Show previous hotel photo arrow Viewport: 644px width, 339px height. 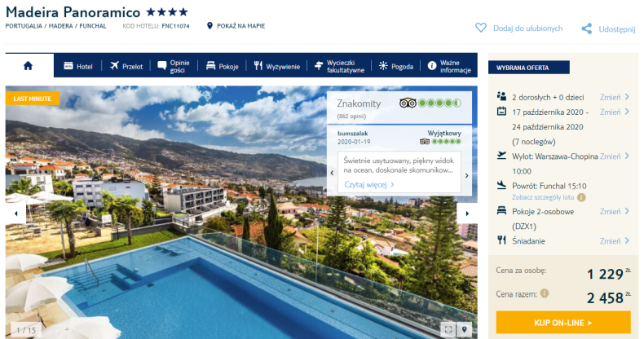pyautogui.click(x=15, y=214)
